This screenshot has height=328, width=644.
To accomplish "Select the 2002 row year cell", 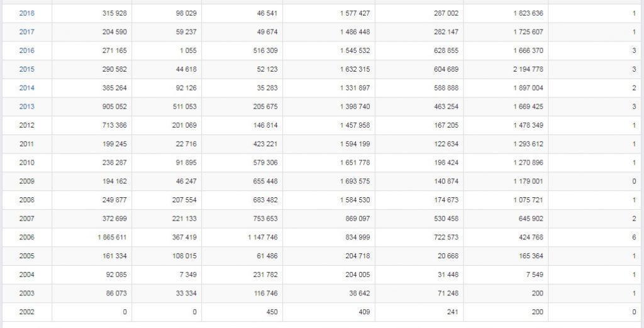I will pyautogui.click(x=26, y=312).
